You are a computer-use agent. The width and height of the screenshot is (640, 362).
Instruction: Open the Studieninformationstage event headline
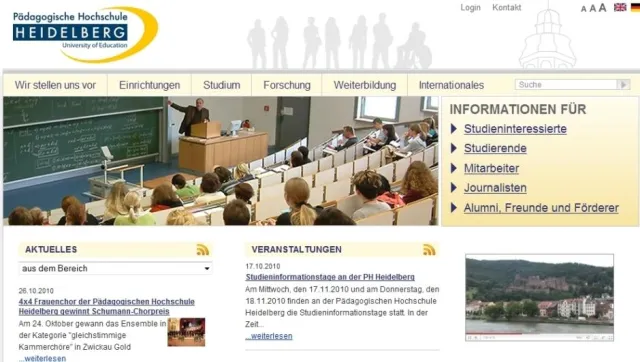click(x=330, y=277)
